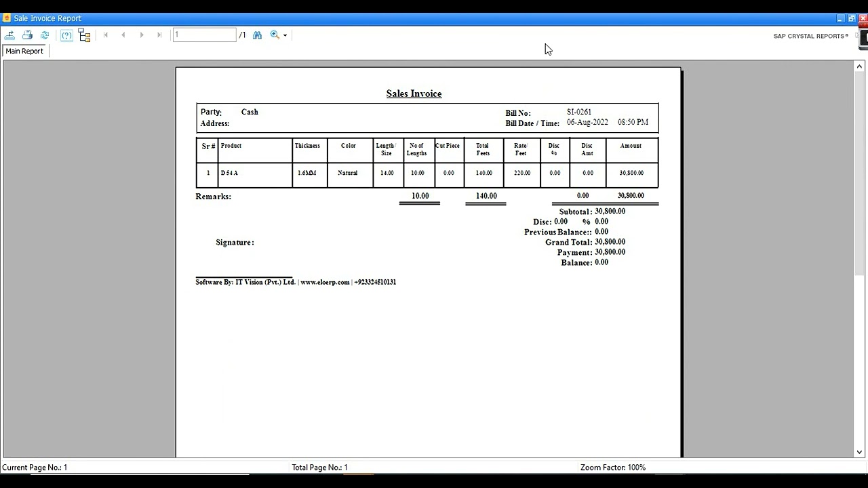
Task: Click the Sale Invoice Report title icon
Action: point(7,18)
